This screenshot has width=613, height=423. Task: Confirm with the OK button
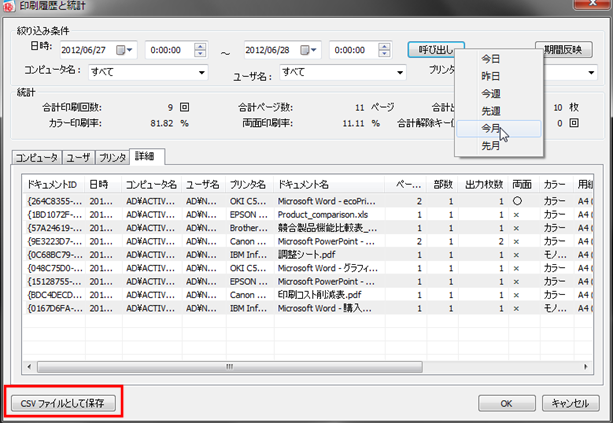(x=507, y=403)
